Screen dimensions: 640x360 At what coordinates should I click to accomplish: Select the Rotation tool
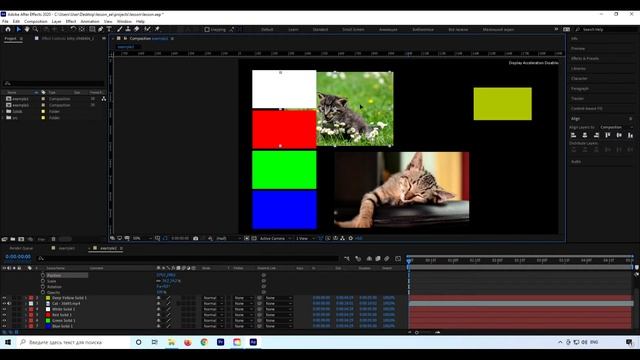pyautogui.click(x=73, y=29)
